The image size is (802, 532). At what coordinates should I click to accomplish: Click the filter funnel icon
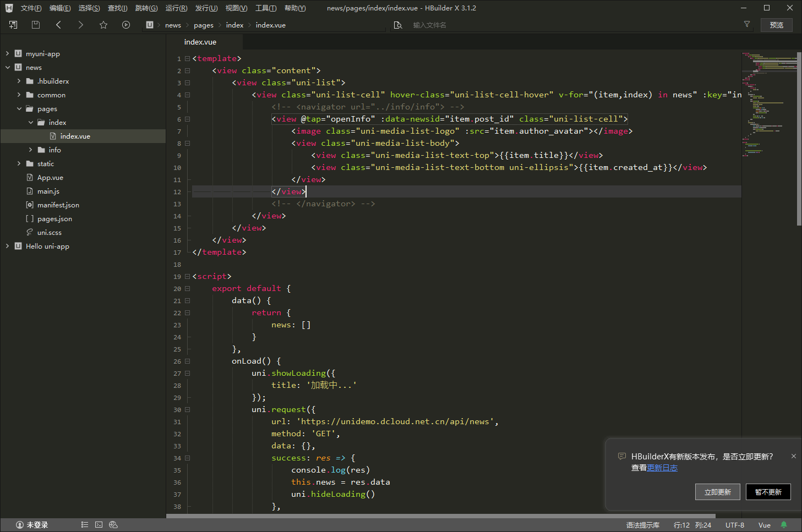(x=747, y=24)
